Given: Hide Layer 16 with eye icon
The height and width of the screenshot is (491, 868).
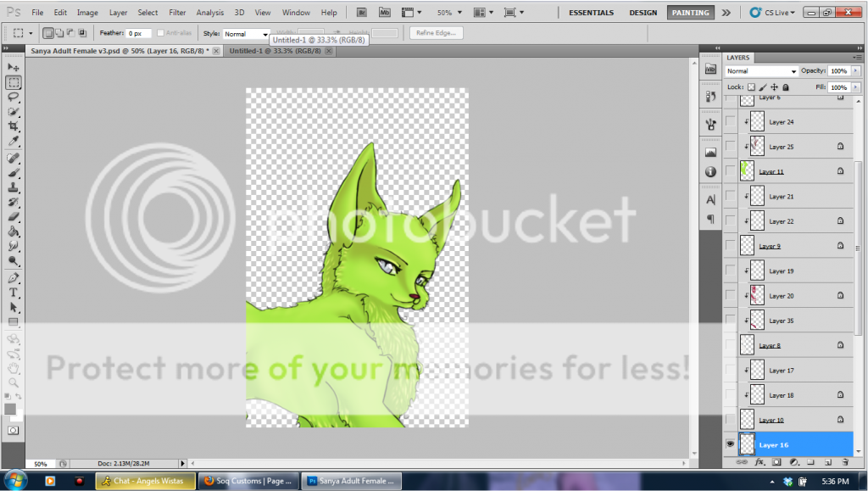Looking at the screenshot, I should tap(730, 444).
